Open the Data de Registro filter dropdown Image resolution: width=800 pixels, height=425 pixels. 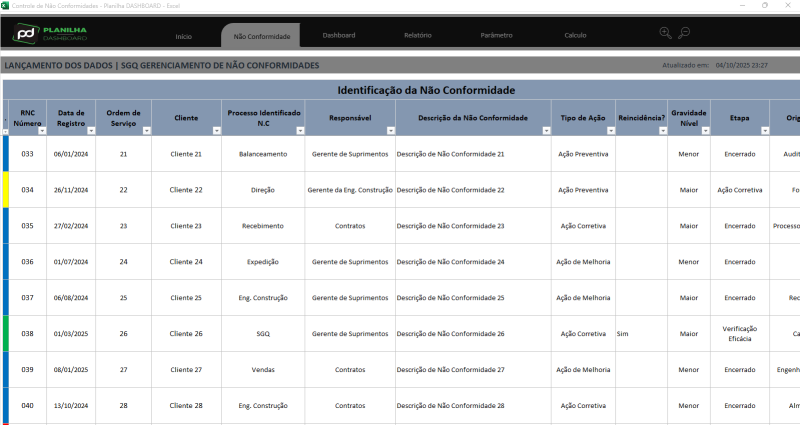[x=89, y=130]
